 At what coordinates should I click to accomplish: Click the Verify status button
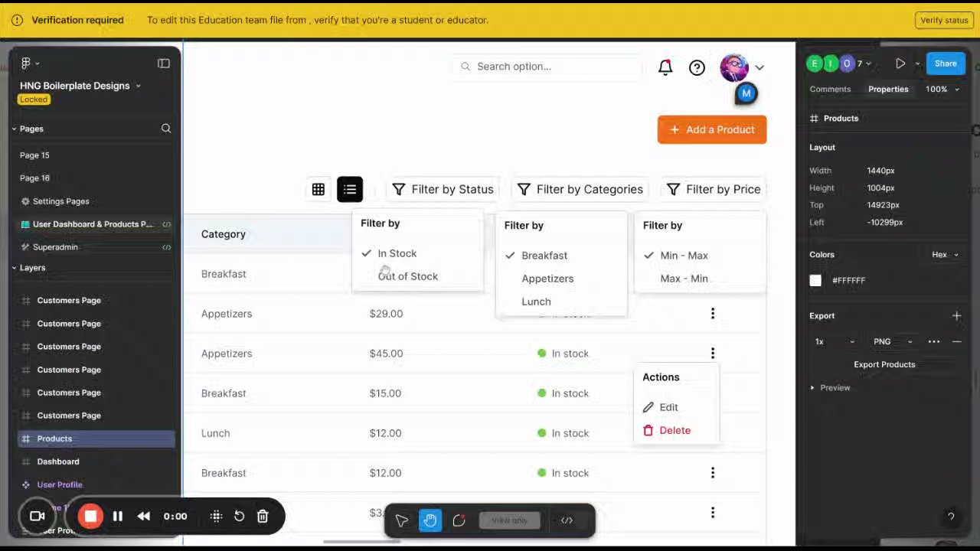pos(944,20)
